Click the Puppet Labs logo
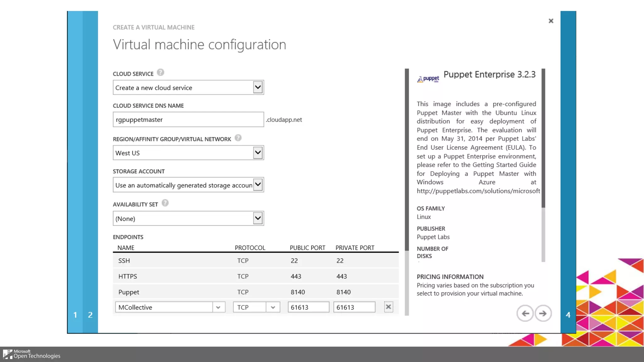Viewport: 644px width, 362px height. coord(428,79)
